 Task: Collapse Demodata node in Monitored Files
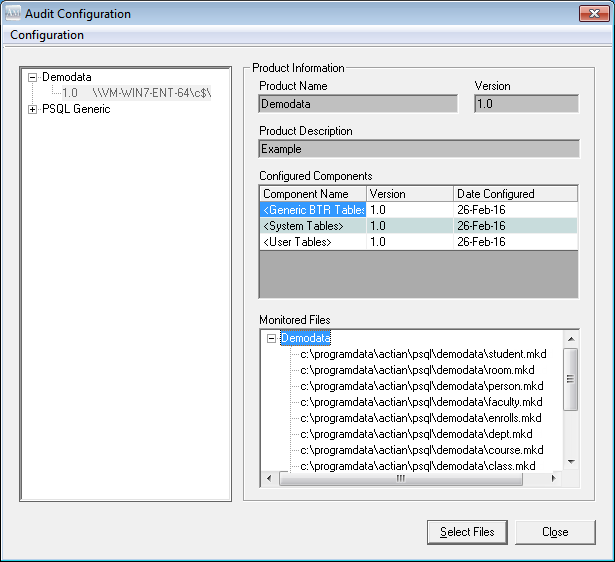pyautogui.click(x=272, y=339)
